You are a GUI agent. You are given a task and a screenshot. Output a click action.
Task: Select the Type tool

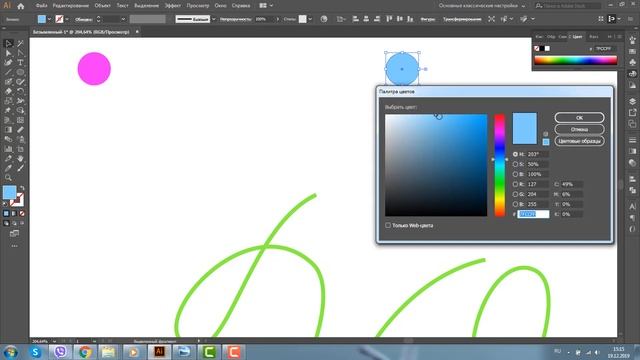20,62
